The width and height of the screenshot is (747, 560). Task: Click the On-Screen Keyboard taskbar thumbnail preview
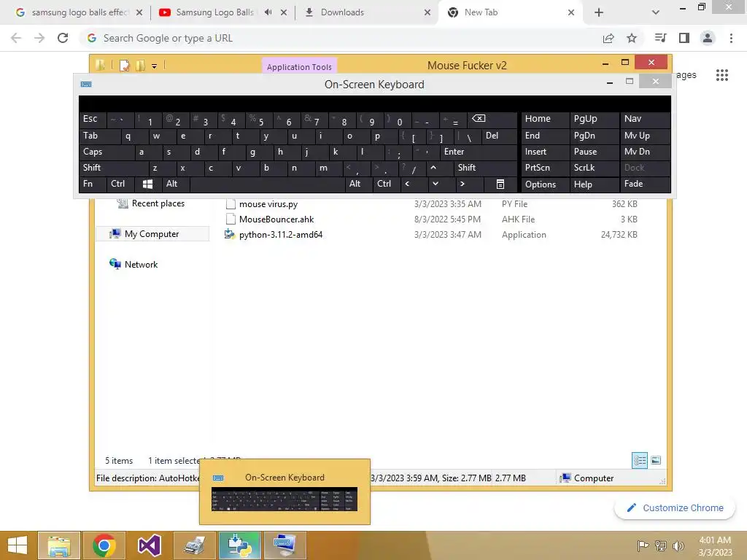click(x=285, y=491)
